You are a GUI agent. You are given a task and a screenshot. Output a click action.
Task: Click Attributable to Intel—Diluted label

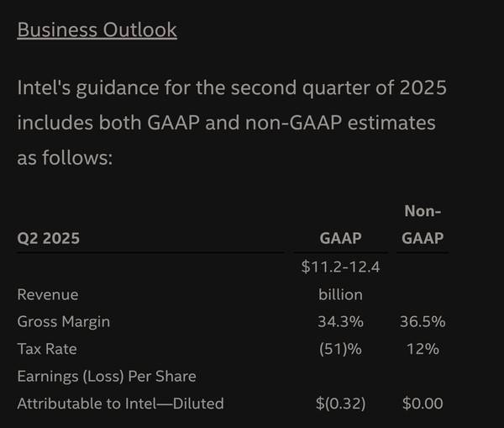(x=120, y=404)
